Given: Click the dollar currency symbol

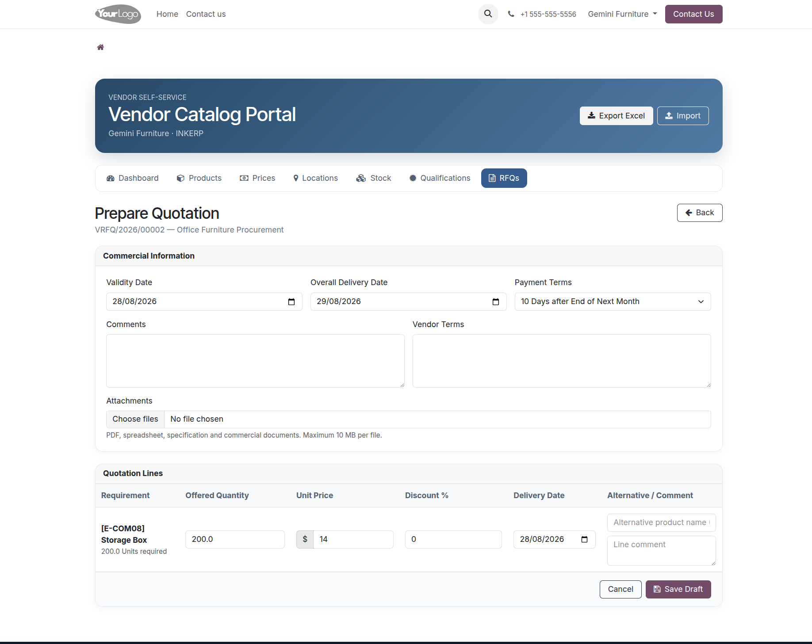Looking at the screenshot, I should pos(305,539).
